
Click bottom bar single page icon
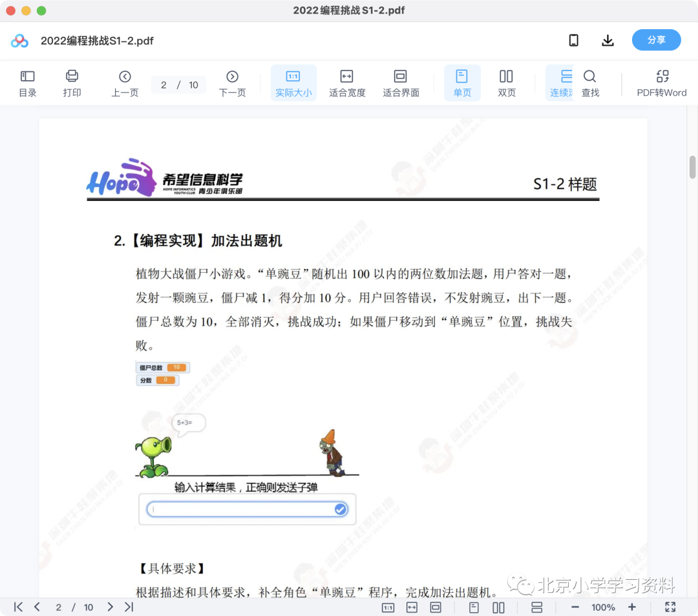(x=474, y=608)
